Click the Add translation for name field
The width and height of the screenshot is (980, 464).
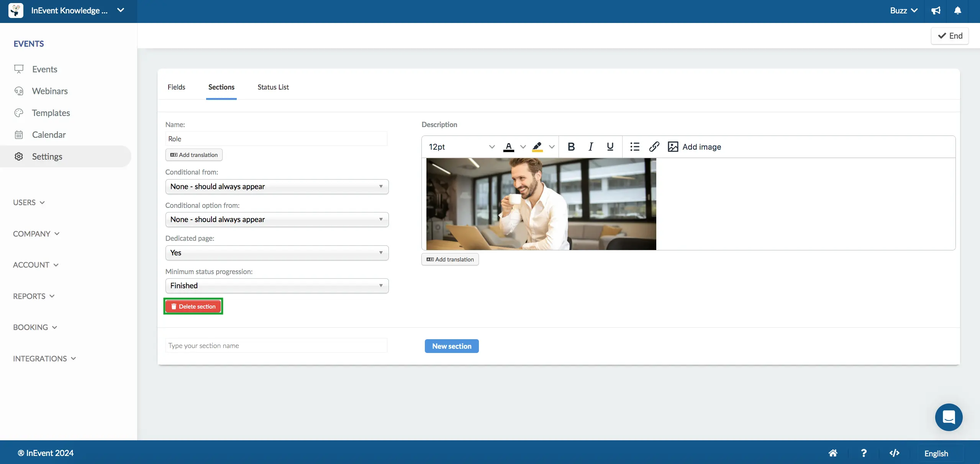pos(194,154)
